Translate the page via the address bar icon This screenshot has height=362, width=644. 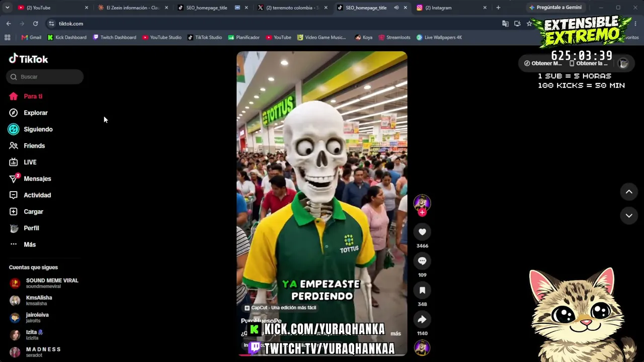[505, 24]
